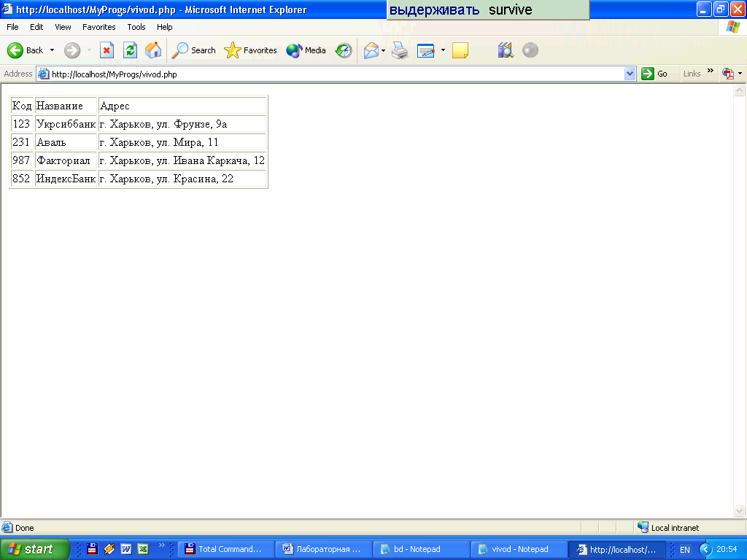747x560 pixels.
Task: Open the Media pane
Action: [306, 50]
